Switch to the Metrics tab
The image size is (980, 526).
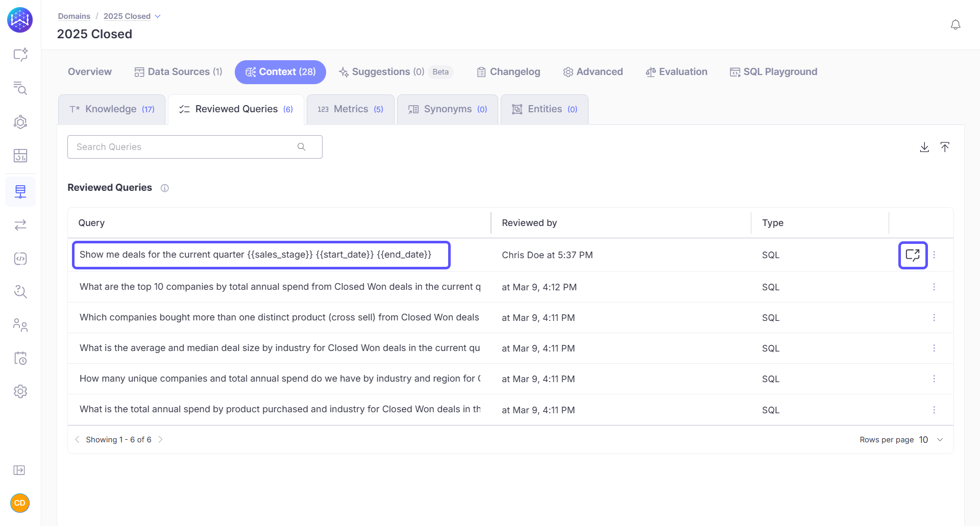351,109
